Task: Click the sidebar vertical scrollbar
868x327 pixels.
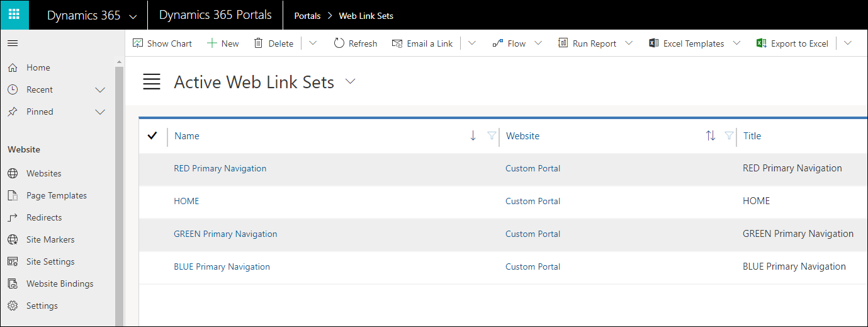Action: point(119,189)
